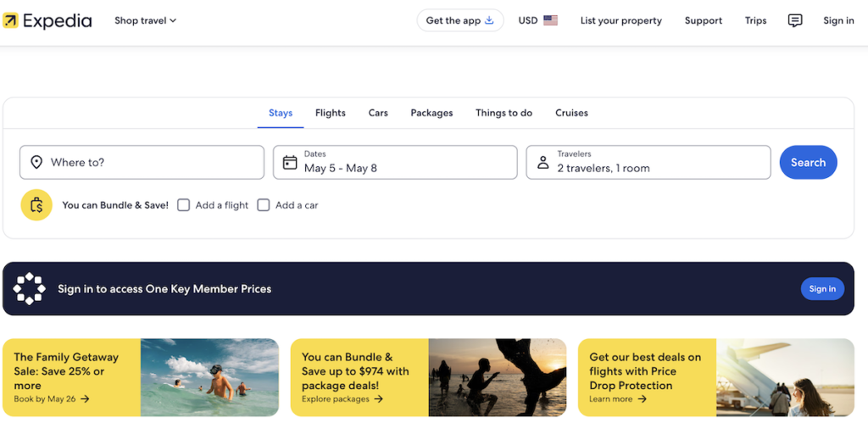This screenshot has height=423, width=868.
Task: Switch to the Things to do tab
Action: pos(504,113)
